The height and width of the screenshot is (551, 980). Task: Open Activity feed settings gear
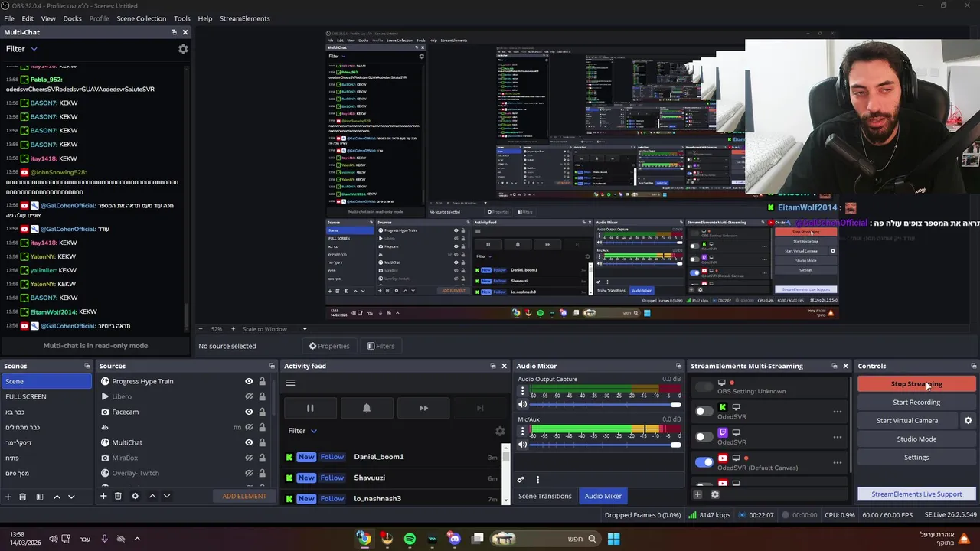point(500,432)
